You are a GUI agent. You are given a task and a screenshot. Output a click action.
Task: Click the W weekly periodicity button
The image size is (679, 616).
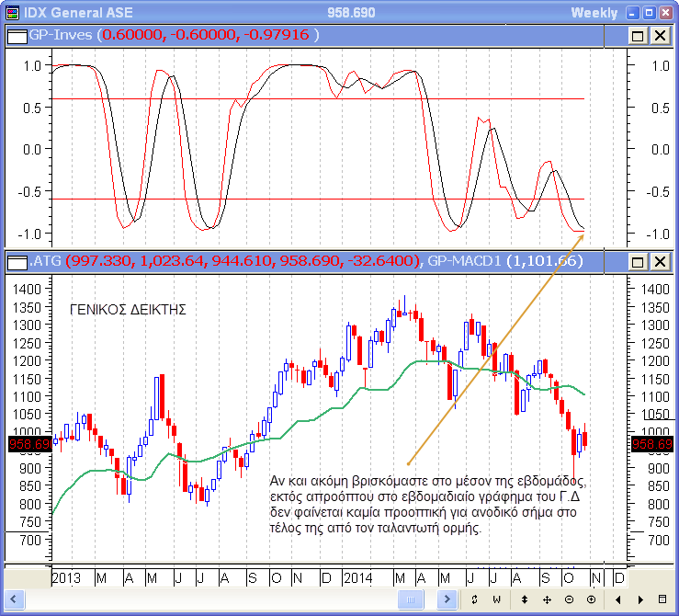(x=496, y=599)
